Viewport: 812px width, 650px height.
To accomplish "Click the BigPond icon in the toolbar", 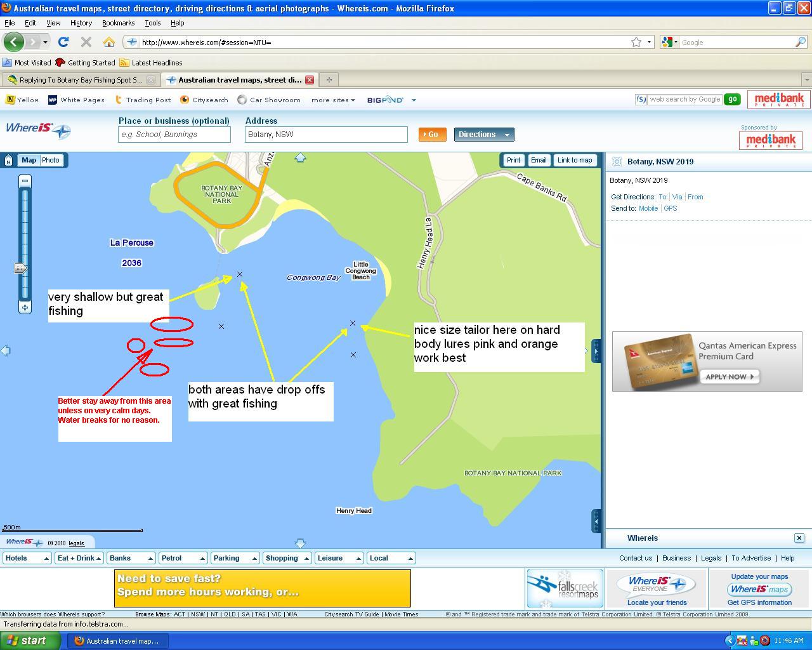I will click(385, 100).
